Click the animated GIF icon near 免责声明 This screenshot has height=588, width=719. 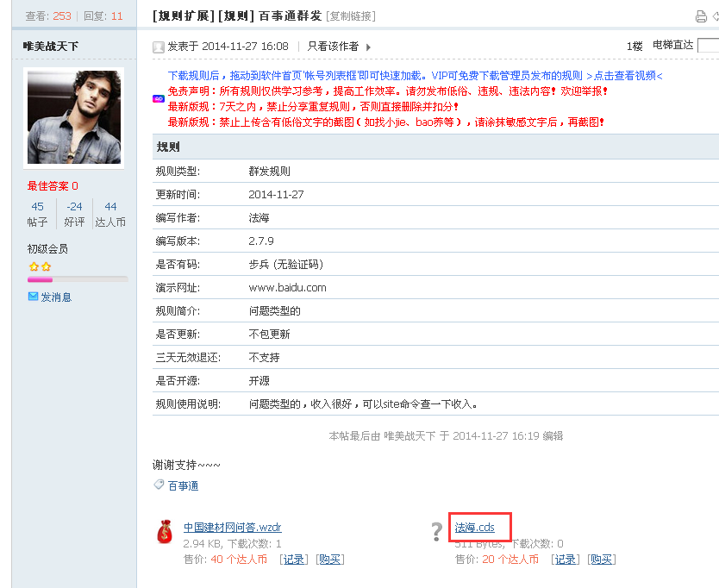click(157, 99)
